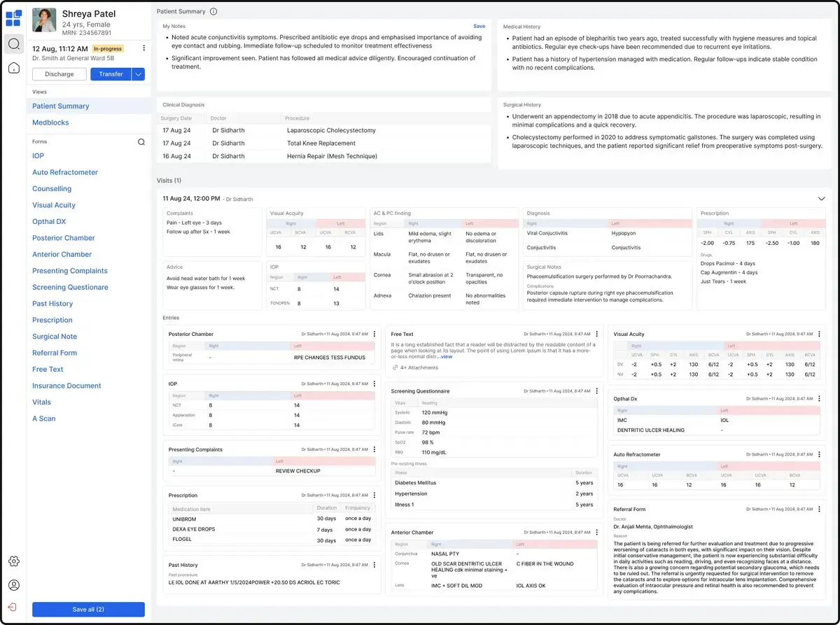Screen dimensions: 840x625
Task: Open three-dot menu next to In-progress
Action: click(143, 48)
